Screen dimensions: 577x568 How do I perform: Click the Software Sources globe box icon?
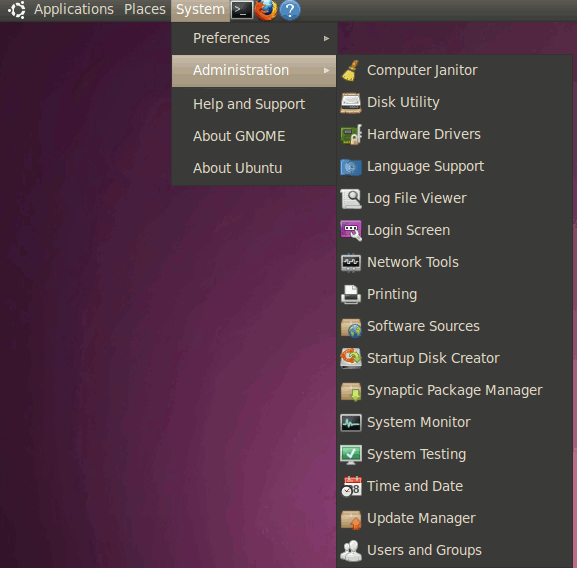(351, 327)
